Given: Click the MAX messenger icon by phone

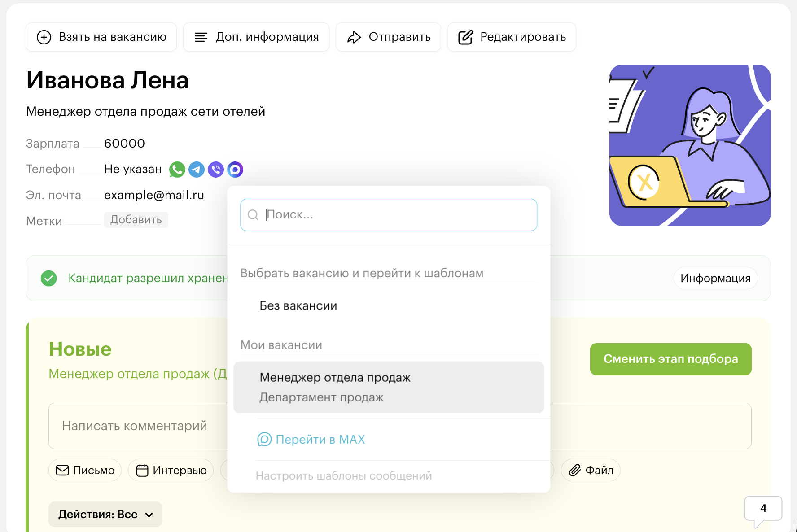Looking at the screenshot, I should click(235, 170).
